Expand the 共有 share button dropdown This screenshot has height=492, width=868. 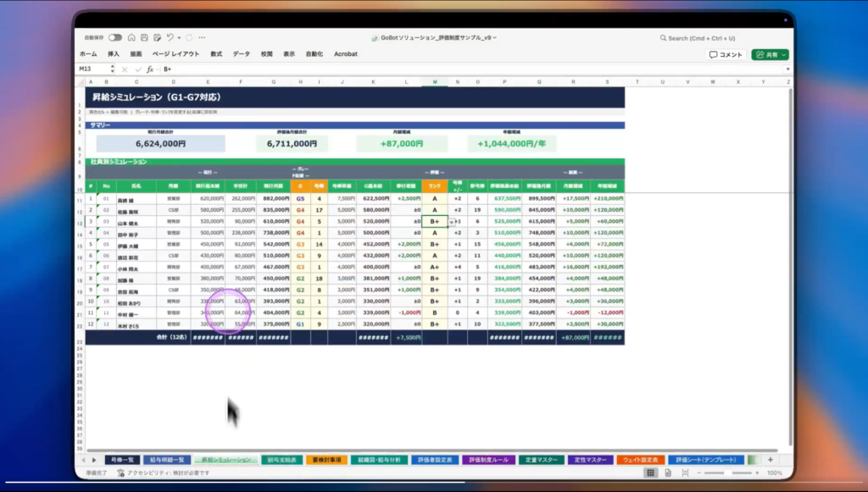coord(785,54)
